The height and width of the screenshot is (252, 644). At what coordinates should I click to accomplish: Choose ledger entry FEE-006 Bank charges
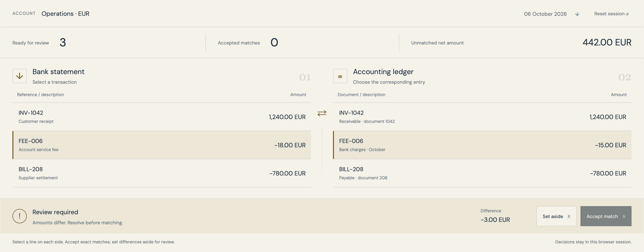[482, 145]
